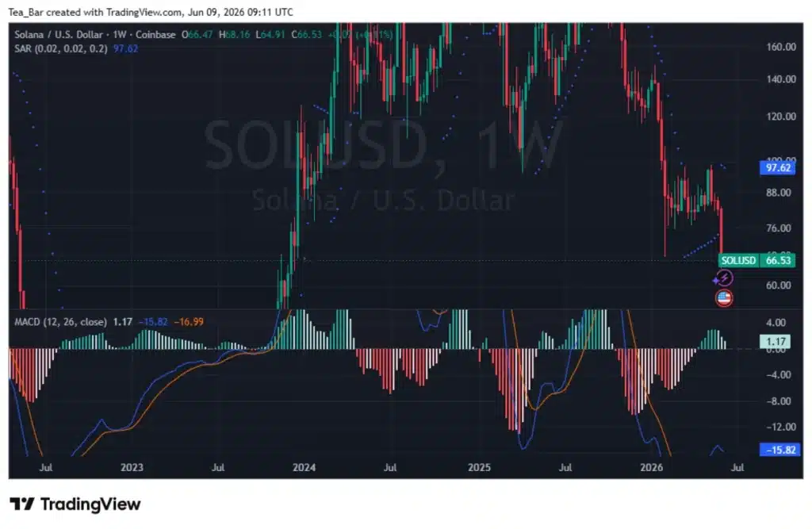Open the Solana / U.S. Dollar symbol title

tap(95, 35)
